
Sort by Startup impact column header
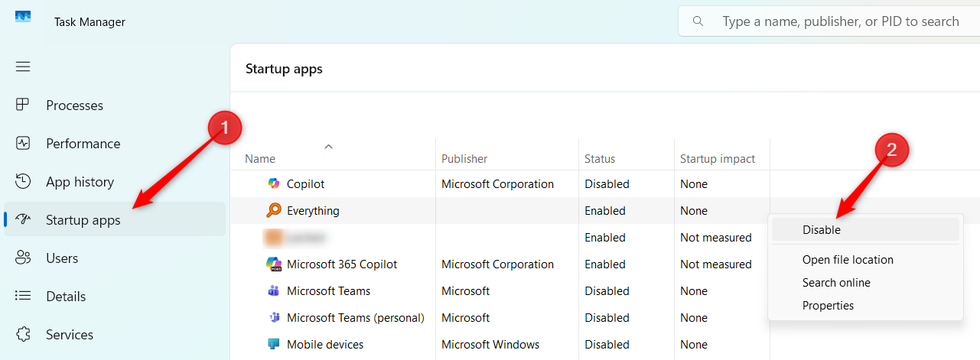718,159
